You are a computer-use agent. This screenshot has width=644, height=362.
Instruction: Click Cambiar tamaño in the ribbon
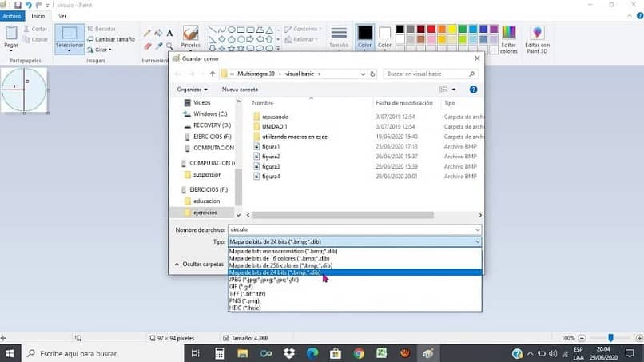tap(111, 39)
